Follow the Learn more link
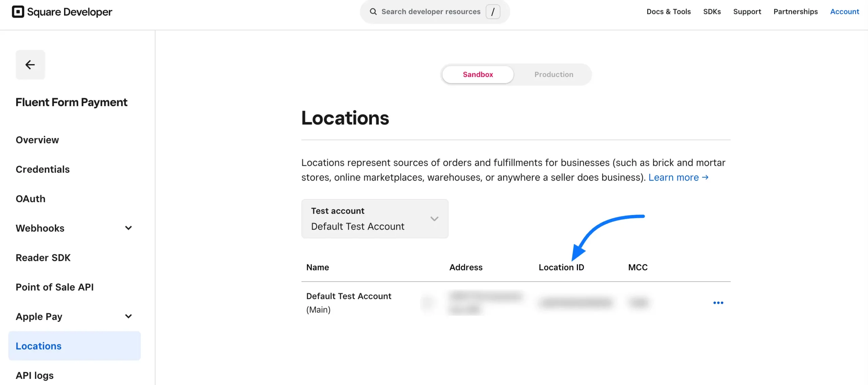868x385 pixels. 678,177
